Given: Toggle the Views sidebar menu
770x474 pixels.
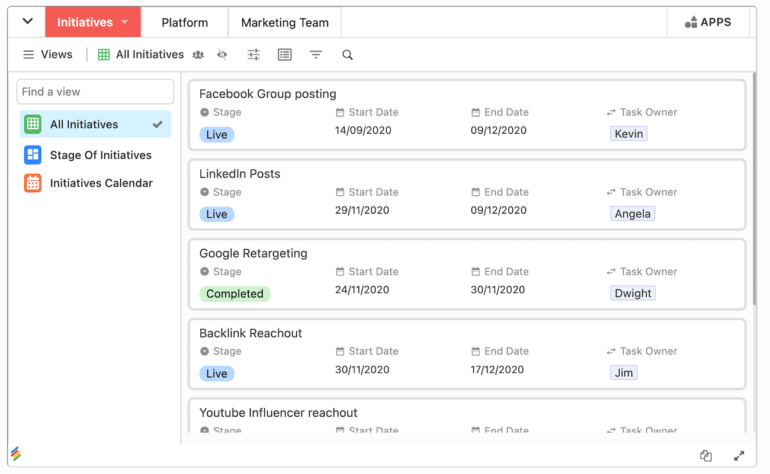Looking at the screenshot, I should tap(48, 55).
